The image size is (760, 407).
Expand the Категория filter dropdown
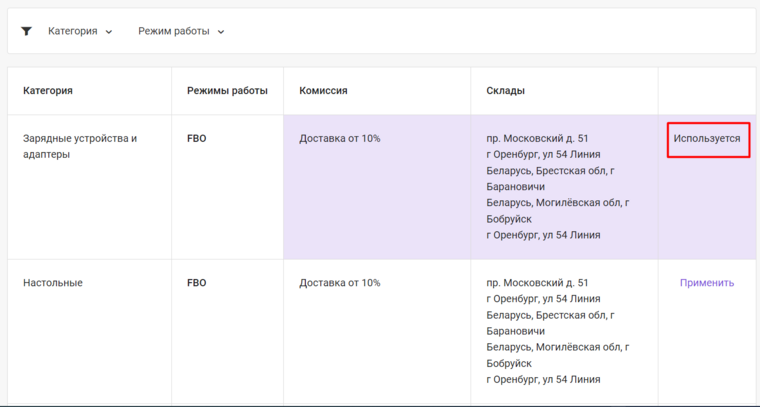(80, 31)
